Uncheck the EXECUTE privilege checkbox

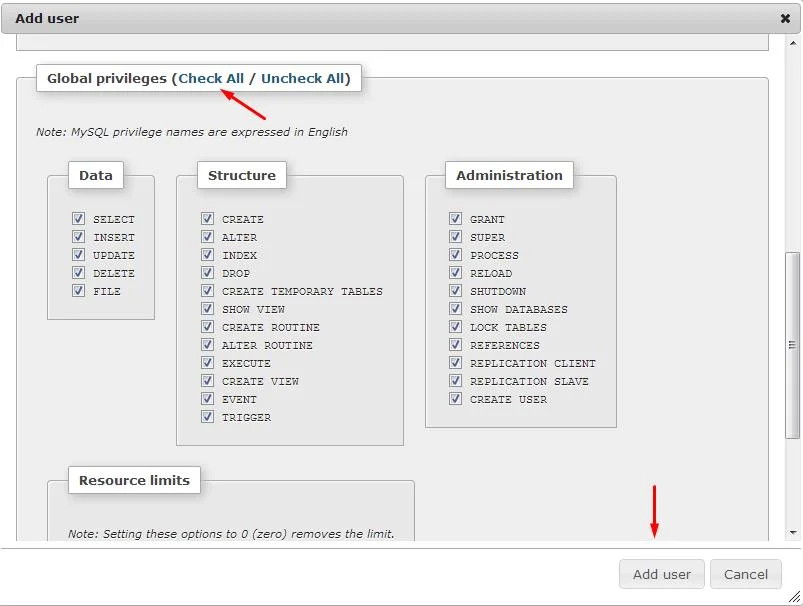tap(207, 363)
